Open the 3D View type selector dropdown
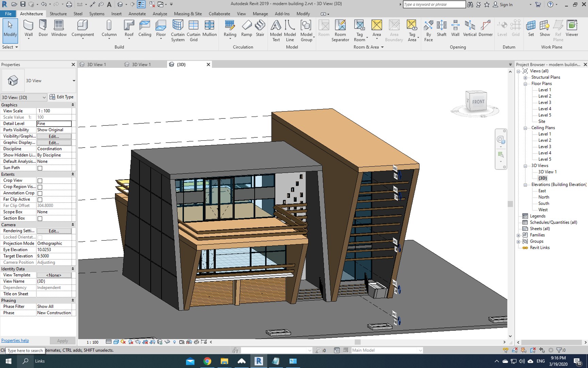Image resolution: width=588 pixels, height=368 pixels. (74, 81)
